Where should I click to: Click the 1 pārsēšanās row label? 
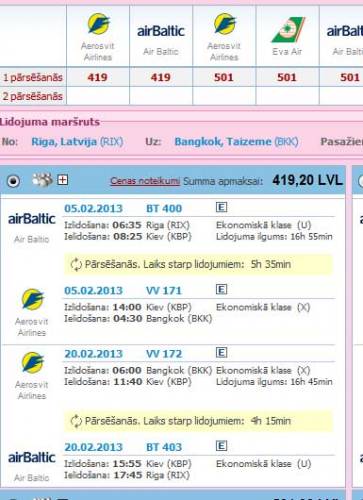[x=33, y=78]
